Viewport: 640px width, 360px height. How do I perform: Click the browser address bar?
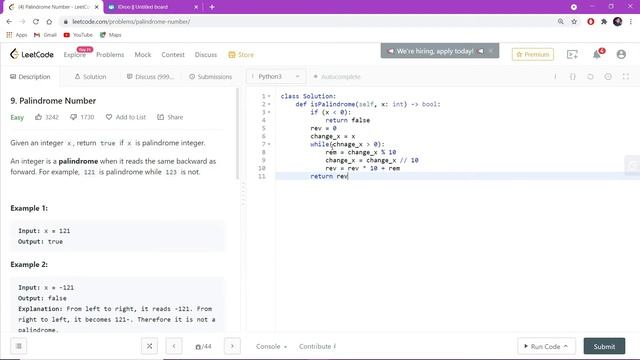[306, 22]
